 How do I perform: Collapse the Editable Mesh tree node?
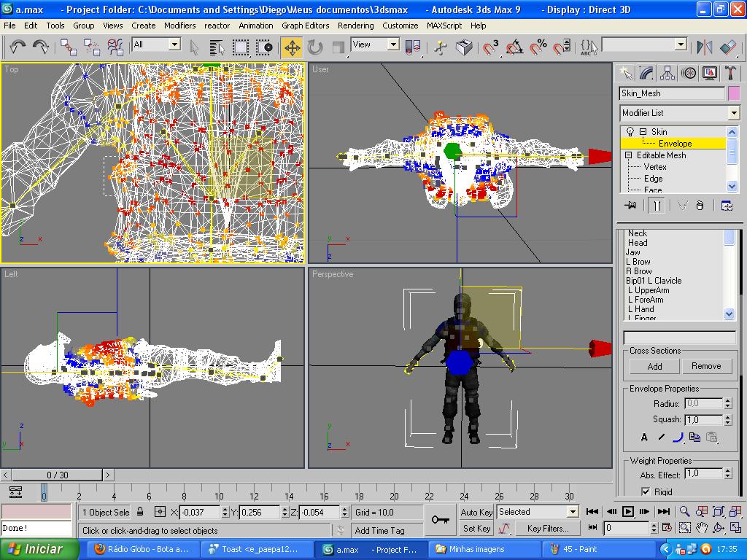(x=628, y=155)
